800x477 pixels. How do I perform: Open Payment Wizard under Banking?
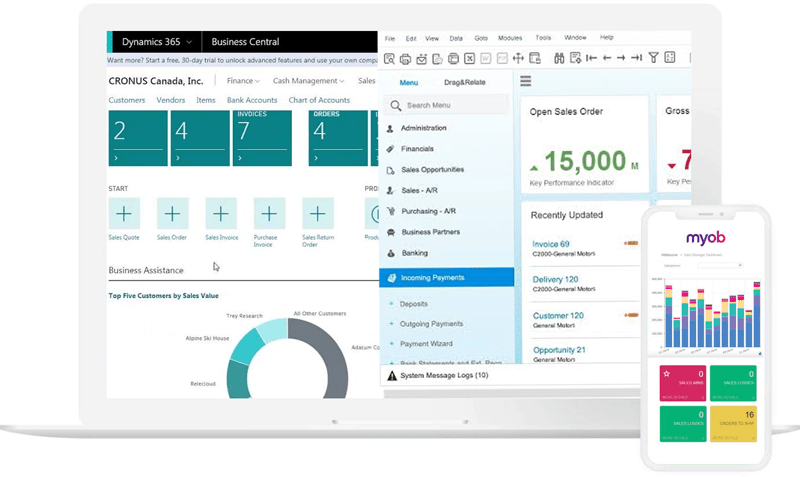coord(426,344)
